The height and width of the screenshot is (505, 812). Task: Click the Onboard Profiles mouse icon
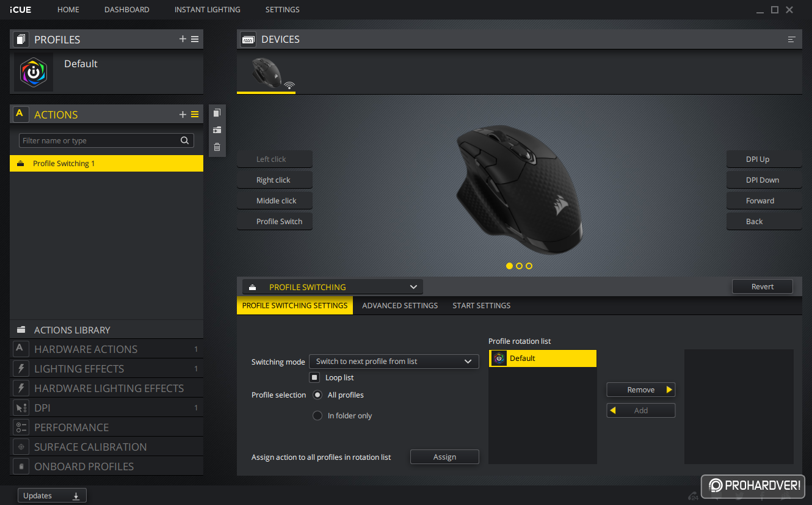pyautogui.click(x=20, y=467)
